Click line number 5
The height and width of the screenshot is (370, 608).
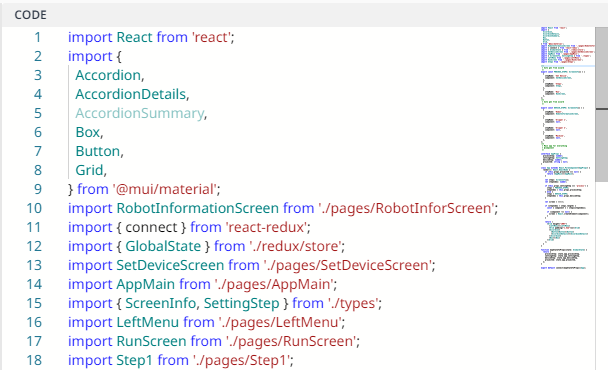click(38, 113)
